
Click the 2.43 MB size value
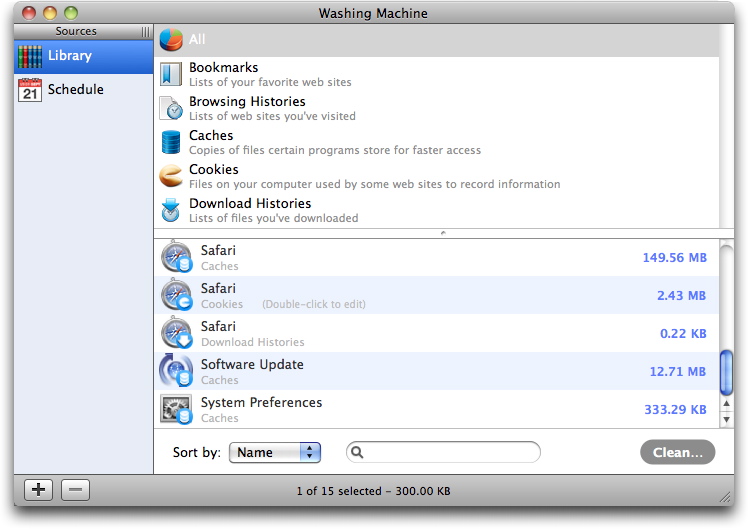pyautogui.click(x=681, y=296)
